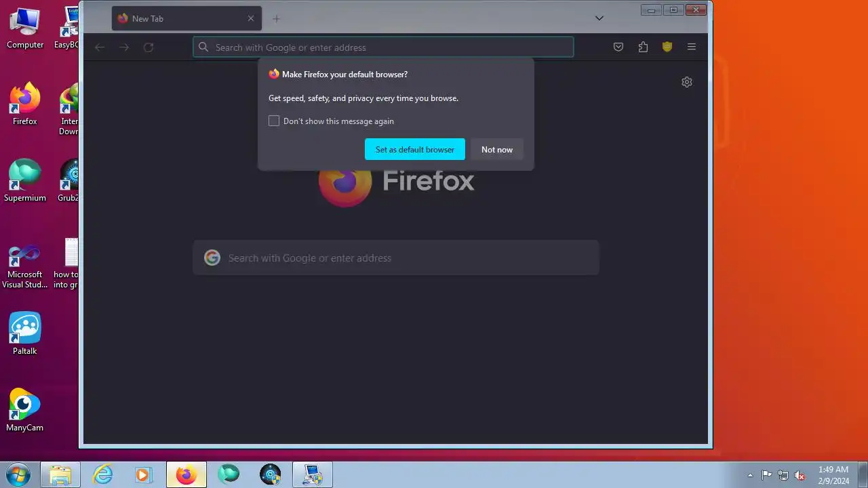The height and width of the screenshot is (488, 868).
Task: Open Microsoft Visual Studio desktop shortcut
Action: (25, 267)
